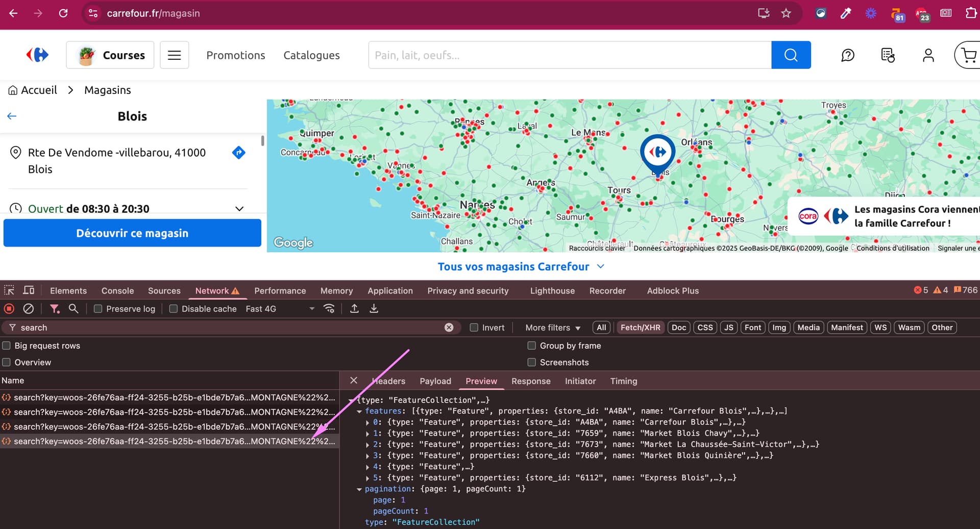Screen dimensions: 980x529
Task: Open site information icon in address bar
Action: pyautogui.click(x=93, y=13)
